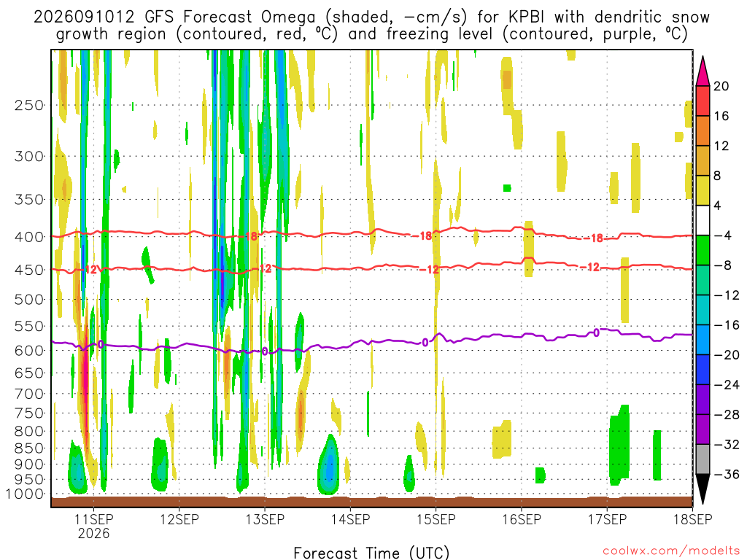Click the 11SEP 2026 axis label
The height and width of the screenshot is (560, 747).
point(94,526)
